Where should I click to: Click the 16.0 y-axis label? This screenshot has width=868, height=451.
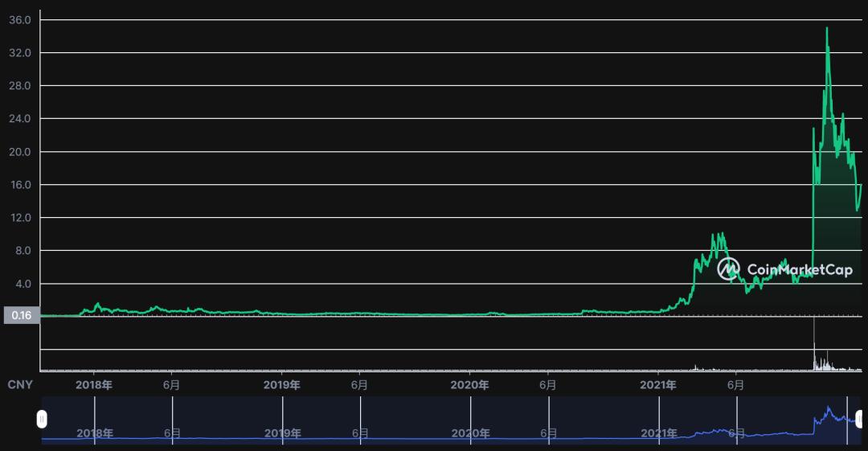(20, 185)
